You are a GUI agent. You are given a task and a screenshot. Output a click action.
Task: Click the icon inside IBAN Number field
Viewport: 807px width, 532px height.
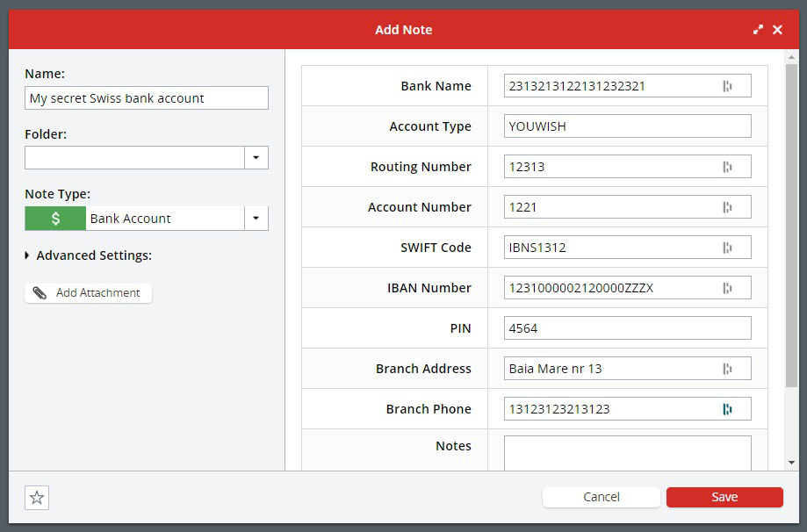pyautogui.click(x=727, y=288)
